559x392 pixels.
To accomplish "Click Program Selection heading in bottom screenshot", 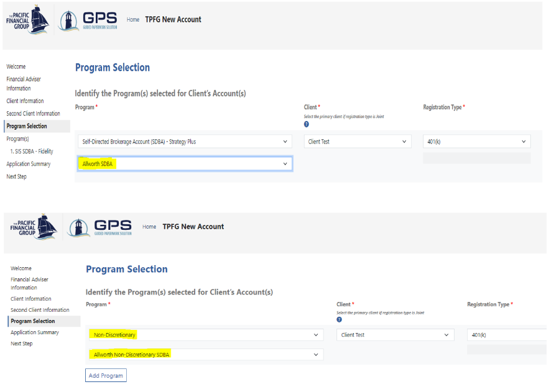I will pos(127,269).
